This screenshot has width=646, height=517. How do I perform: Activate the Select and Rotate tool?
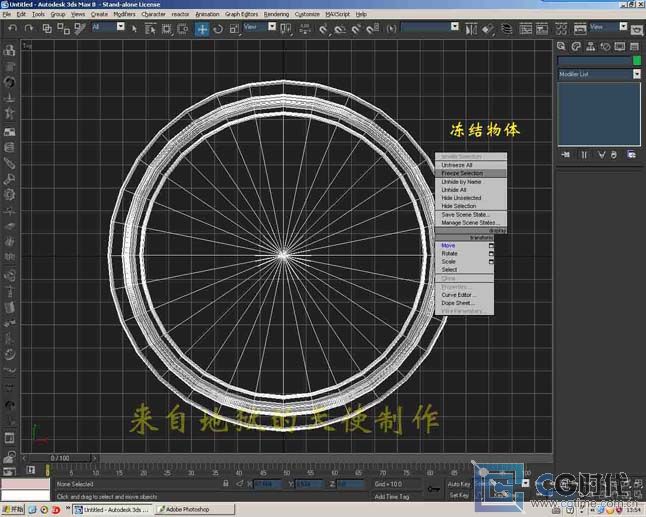pyautogui.click(x=218, y=28)
